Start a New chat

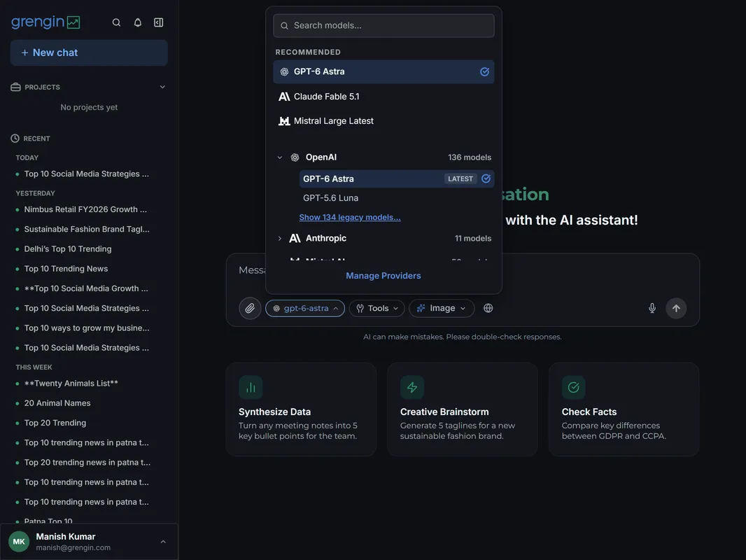point(89,52)
